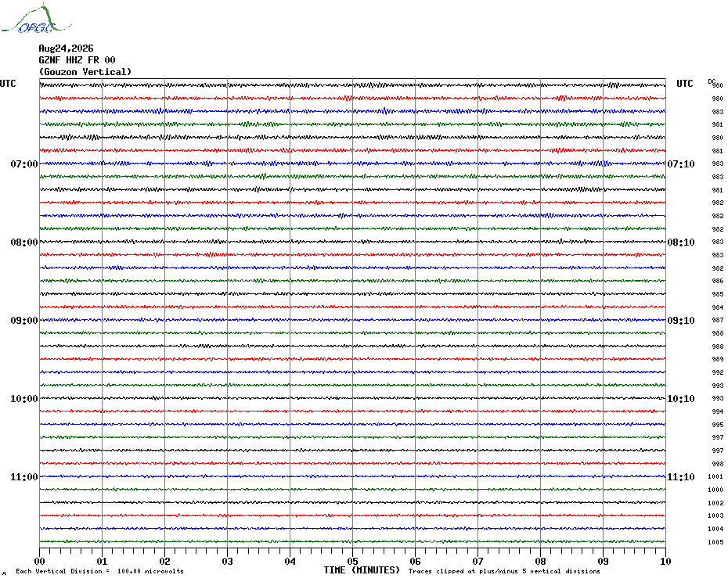Click the 05 minute tick label
The image size is (728, 582).
tap(352, 561)
